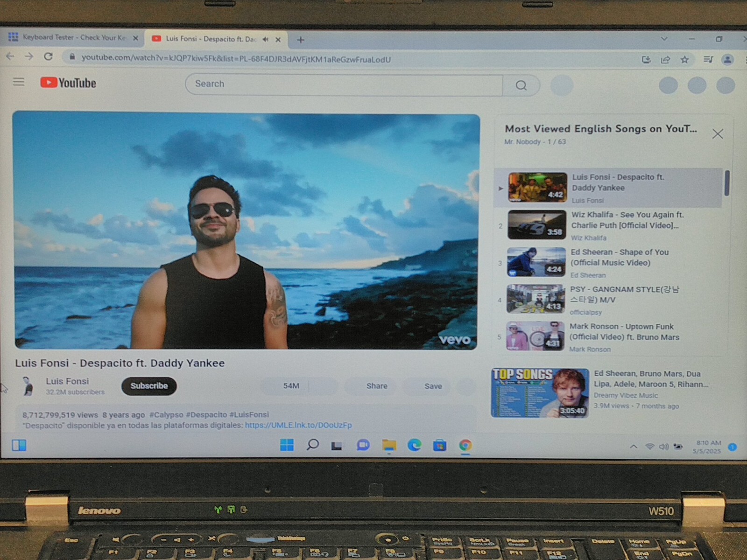
Task: Open a new browser tab with plus
Action: click(x=301, y=40)
